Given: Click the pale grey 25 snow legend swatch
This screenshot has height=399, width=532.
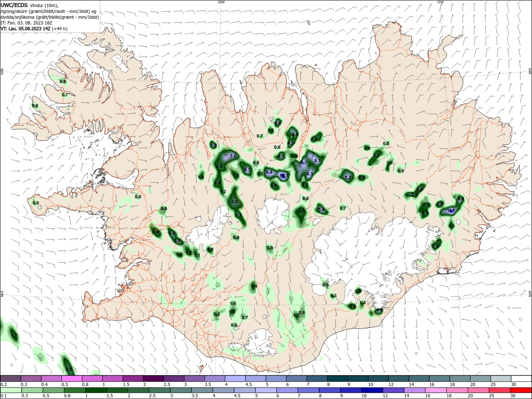Looking at the screenshot, I should tap(500, 379).
